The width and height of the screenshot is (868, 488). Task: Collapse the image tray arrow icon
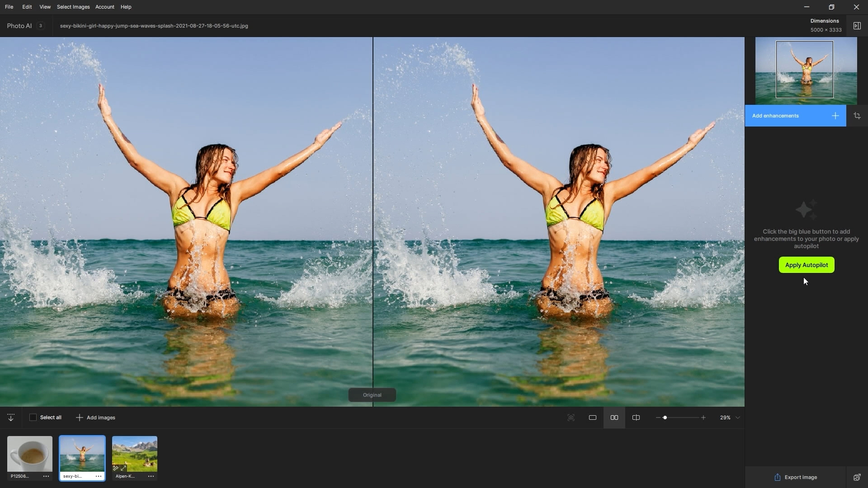pyautogui.click(x=11, y=418)
